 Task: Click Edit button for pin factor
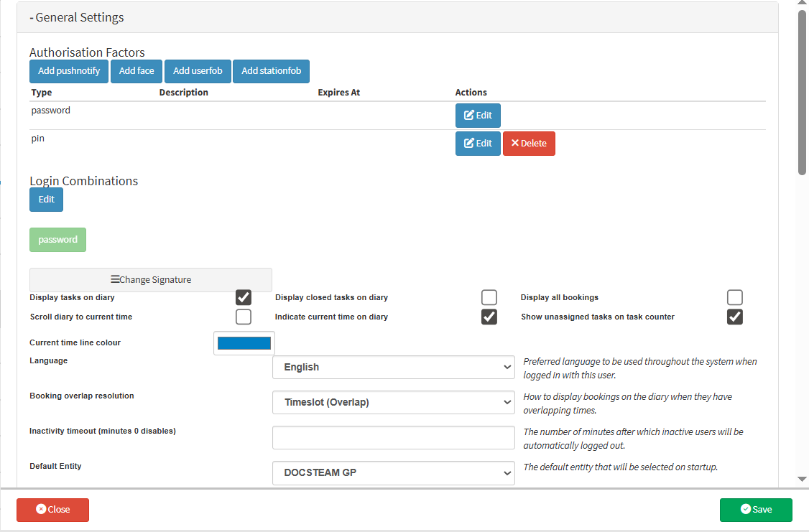coord(478,144)
